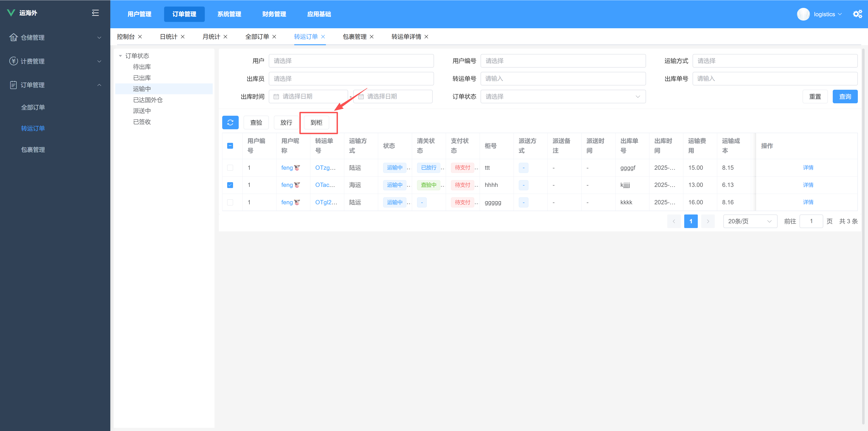This screenshot has width=868, height=431.
Task: Click the 计费管理 yen icon
Action: 13,61
